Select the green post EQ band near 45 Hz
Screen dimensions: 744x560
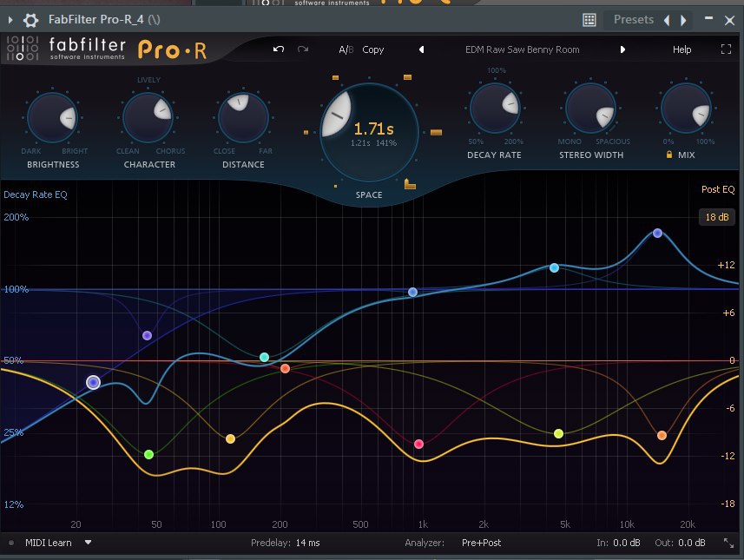pos(148,455)
